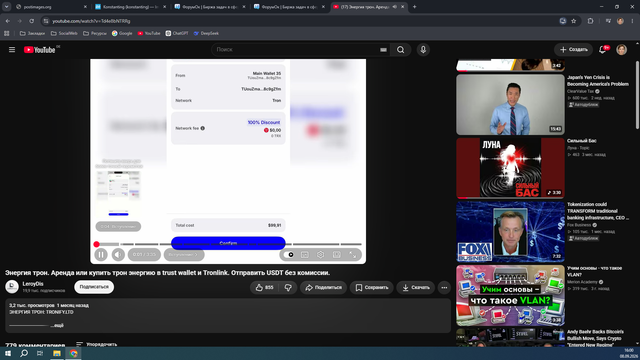
Task: Dislike the video with thumbs-down
Action: [288, 288]
